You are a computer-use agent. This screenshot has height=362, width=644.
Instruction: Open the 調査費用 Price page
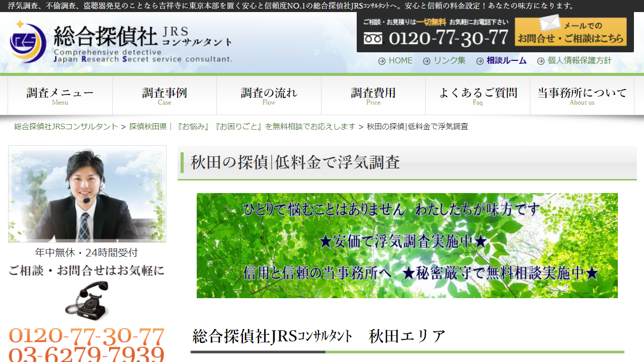coord(373,96)
